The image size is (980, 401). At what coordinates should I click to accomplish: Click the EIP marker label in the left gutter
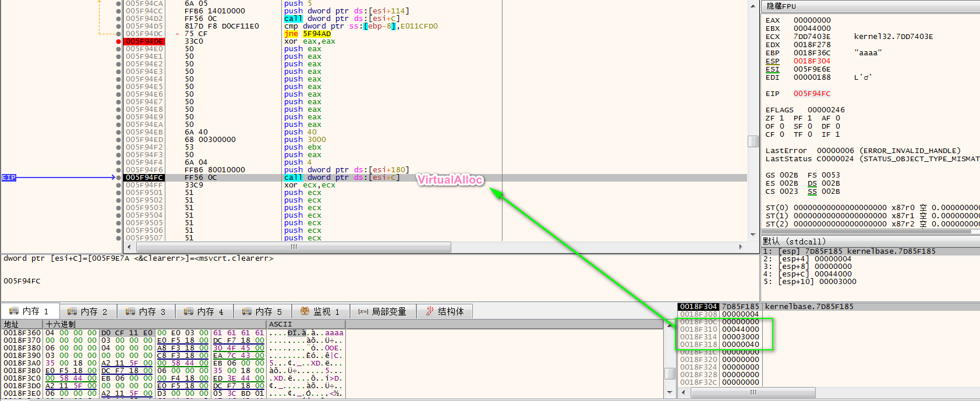tap(9, 178)
